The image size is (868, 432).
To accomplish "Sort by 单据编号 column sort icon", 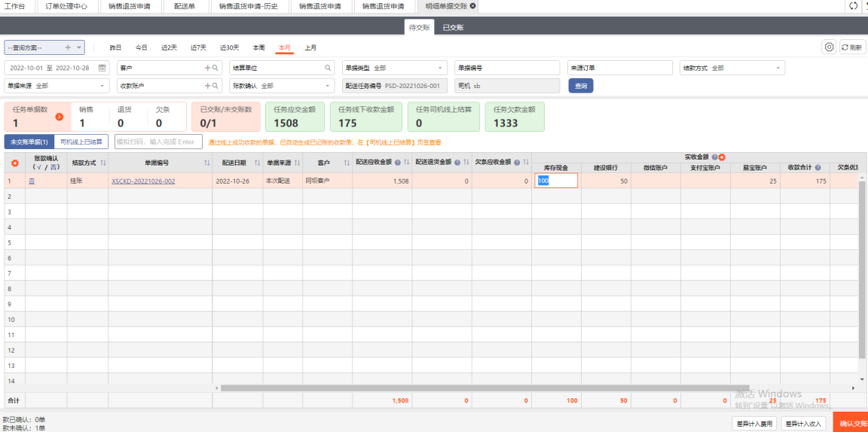I will tap(206, 163).
